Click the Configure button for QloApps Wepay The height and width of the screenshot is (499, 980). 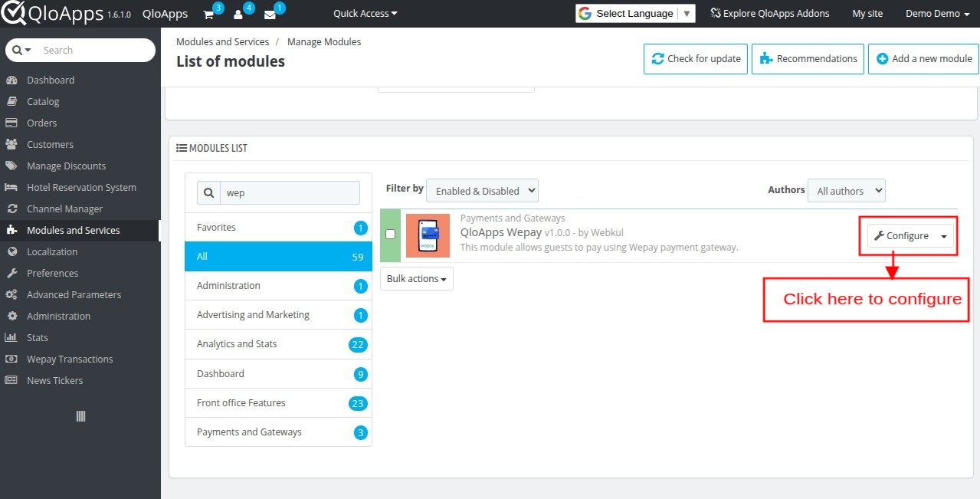901,236
